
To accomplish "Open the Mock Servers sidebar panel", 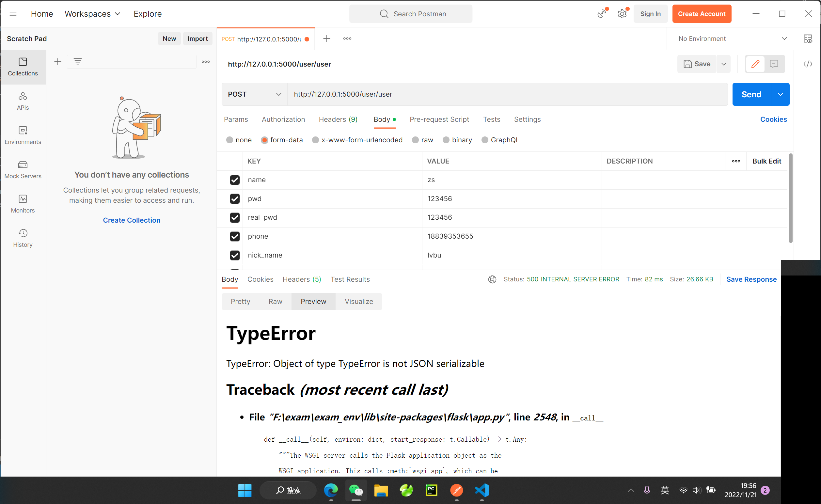I will 23,170.
